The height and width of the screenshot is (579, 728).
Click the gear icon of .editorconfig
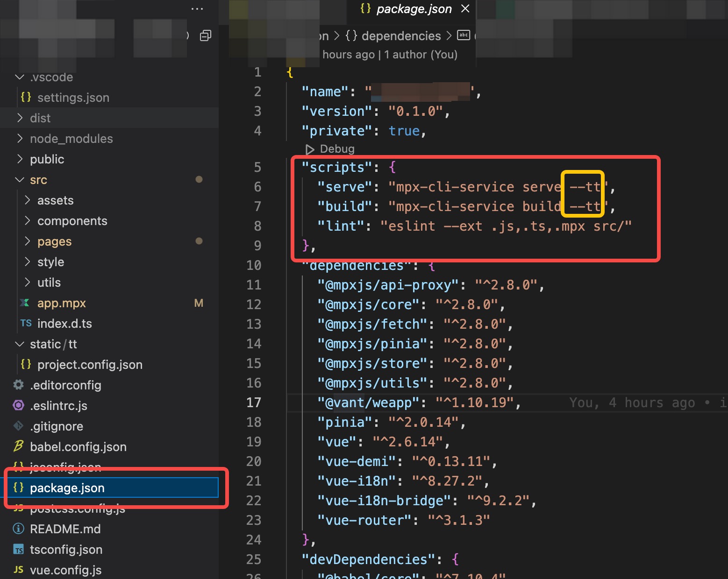click(x=18, y=385)
